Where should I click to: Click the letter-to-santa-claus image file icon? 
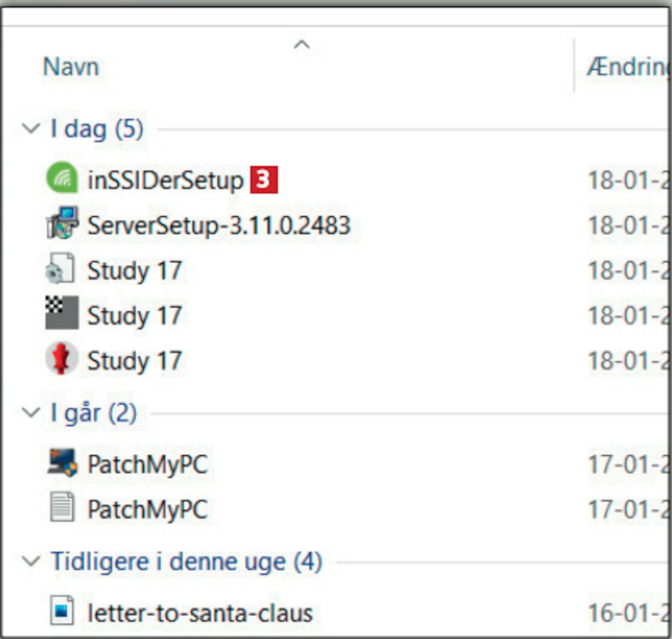[62, 610]
